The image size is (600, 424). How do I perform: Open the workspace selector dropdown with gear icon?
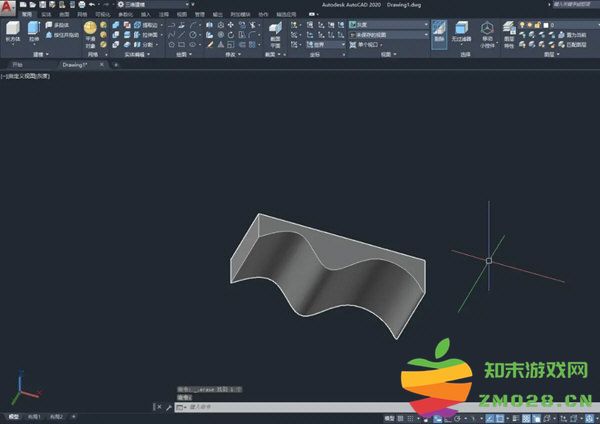pos(153,5)
